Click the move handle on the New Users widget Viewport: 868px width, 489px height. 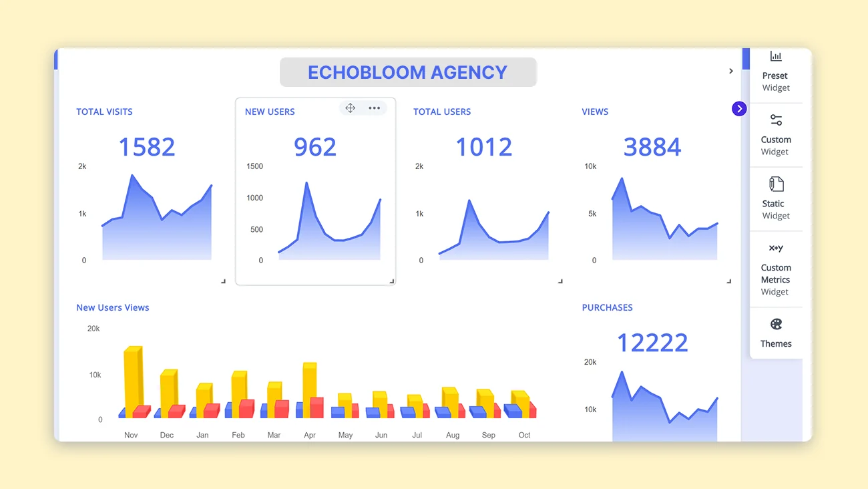(x=350, y=108)
